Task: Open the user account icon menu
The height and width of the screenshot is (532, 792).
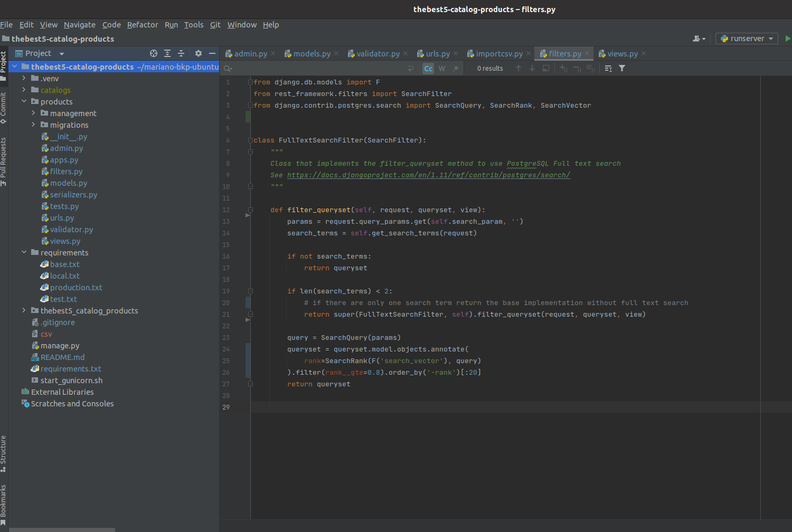Action: pos(699,39)
